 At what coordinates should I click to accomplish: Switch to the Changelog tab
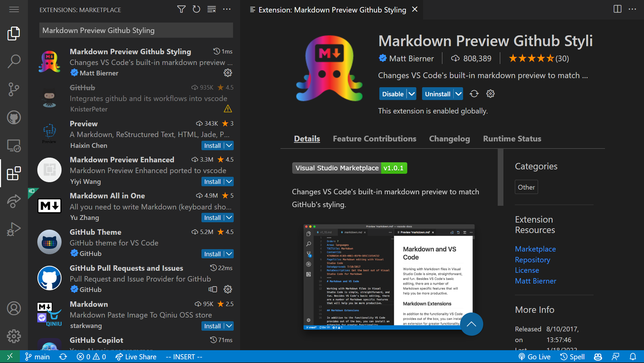(450, 139)
